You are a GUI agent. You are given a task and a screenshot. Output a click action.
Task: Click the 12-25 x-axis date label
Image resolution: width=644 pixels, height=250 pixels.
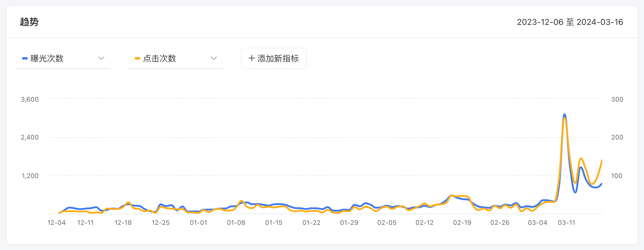[161, 223]
